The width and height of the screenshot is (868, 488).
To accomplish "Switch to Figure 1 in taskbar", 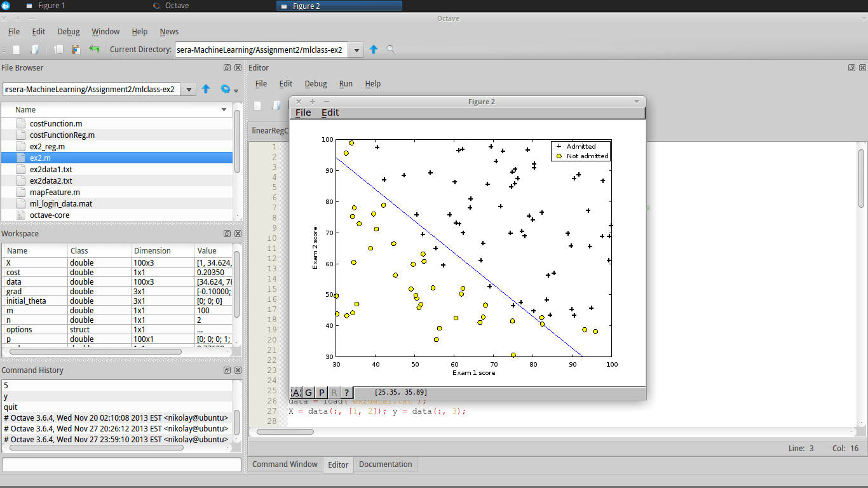I will 51,6.
